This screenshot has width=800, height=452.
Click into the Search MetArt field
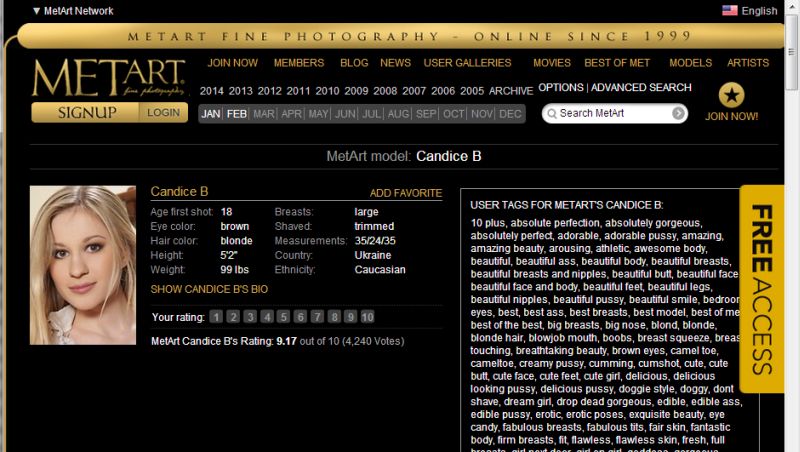pyautogui.click(x=614, y=113)
